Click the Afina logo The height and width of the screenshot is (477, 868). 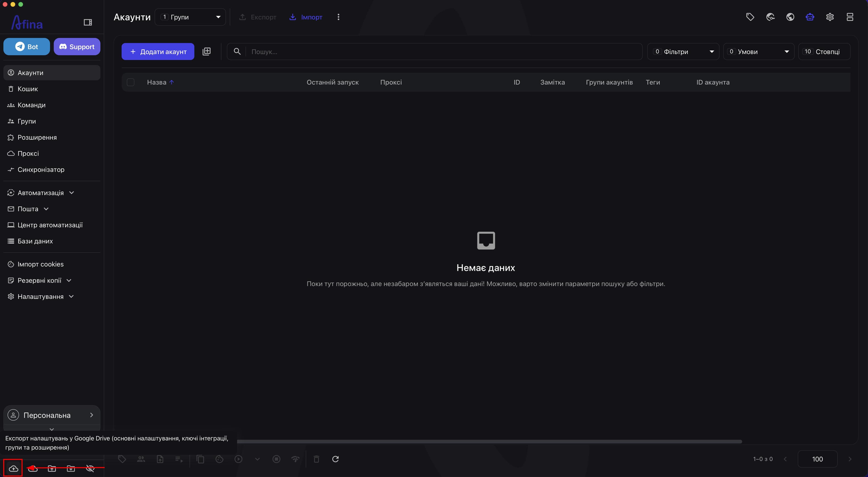click(27, 23)
